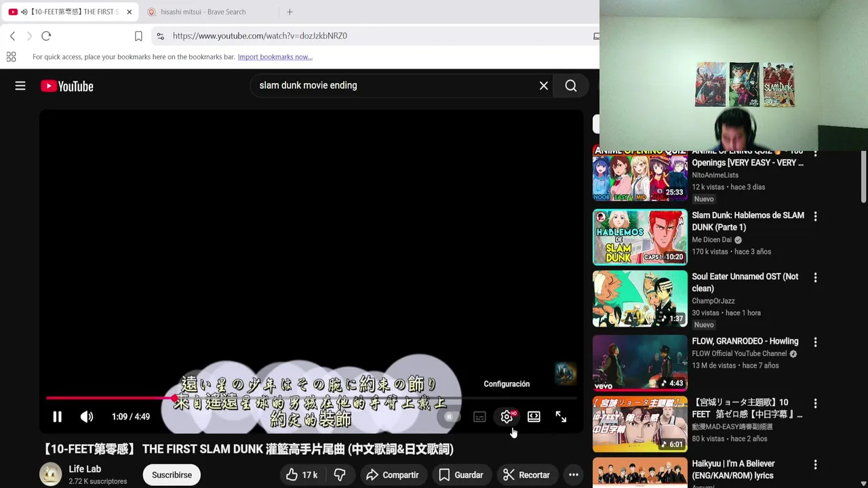Screen dimensions: 868x488
Task: Click the fullscreen player icon
Action: point(561,417)
